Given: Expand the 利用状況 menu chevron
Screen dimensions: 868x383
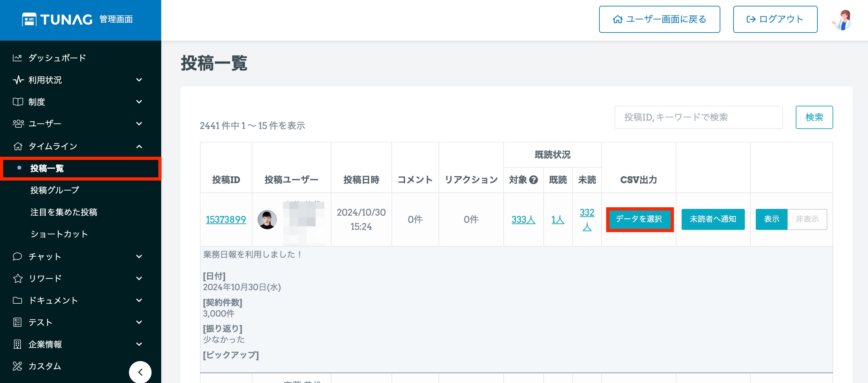Looking at the screenshot, I should [x=139, y=80].
